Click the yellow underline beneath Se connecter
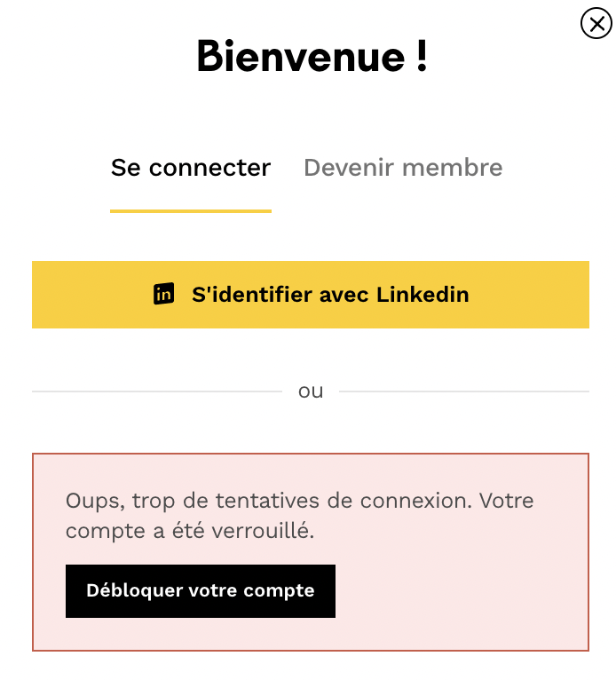Viewport: 616px width, 680px height. click(191, 211)
